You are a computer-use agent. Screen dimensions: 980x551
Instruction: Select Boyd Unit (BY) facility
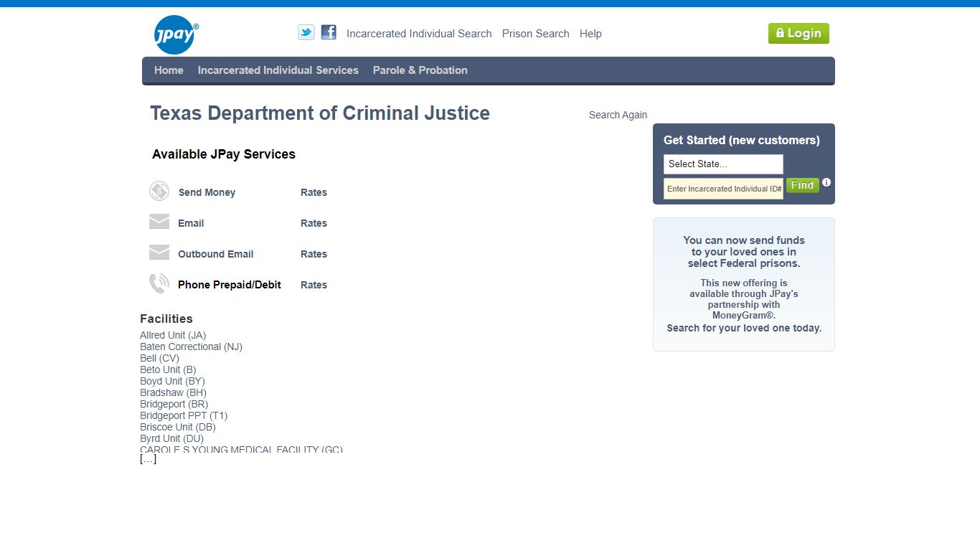(172, 381)
